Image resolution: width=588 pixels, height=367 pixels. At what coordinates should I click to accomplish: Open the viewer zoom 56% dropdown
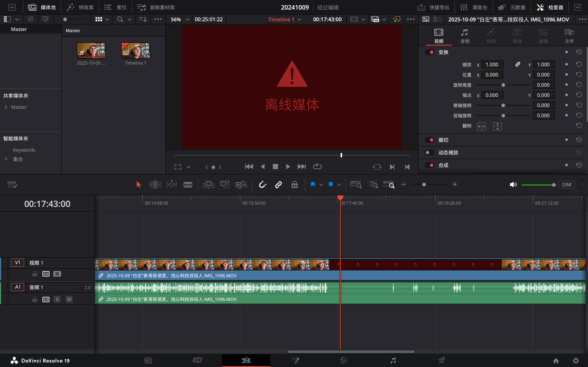tap(187, 19)
